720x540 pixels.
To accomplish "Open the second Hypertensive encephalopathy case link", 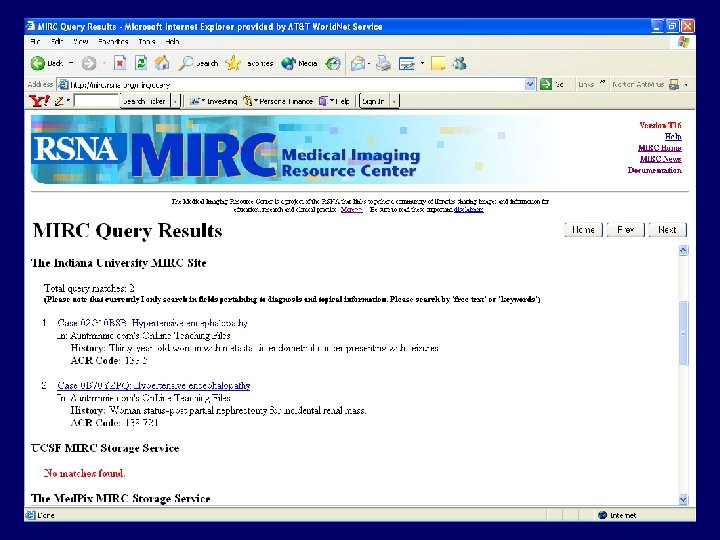I will pyautogui.click(x=153, y=385).
